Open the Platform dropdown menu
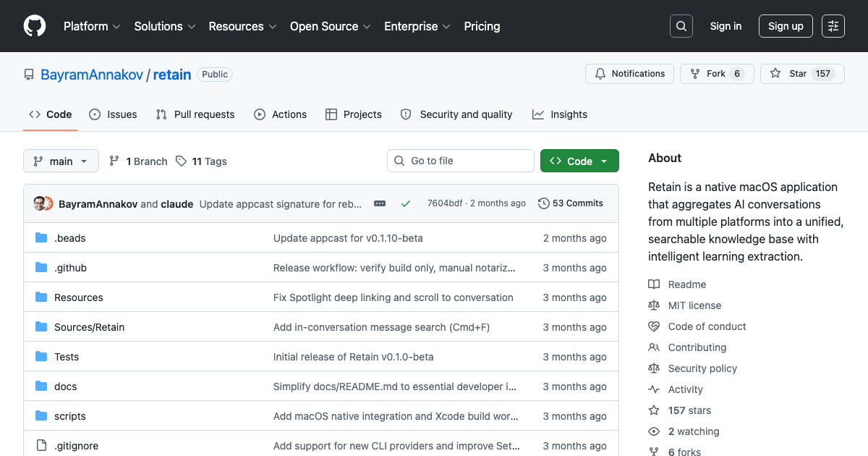This screenshot has width=868, height=456. (x=91, y=26)
